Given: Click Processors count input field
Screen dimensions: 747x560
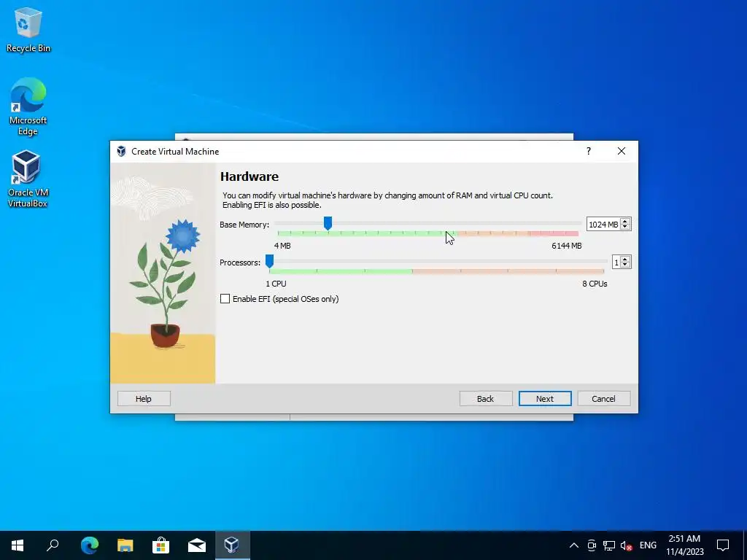Looking at the screenshot, I should (x=616, y=262).
